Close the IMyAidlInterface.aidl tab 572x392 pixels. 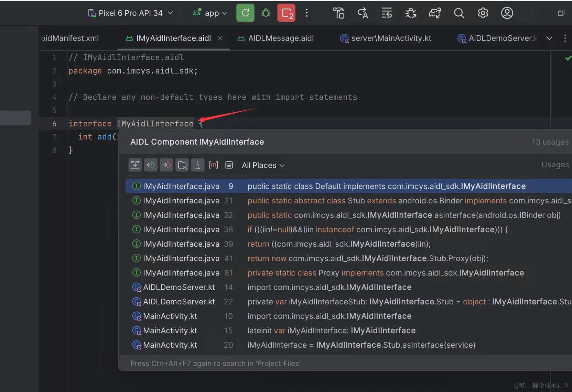220,38
